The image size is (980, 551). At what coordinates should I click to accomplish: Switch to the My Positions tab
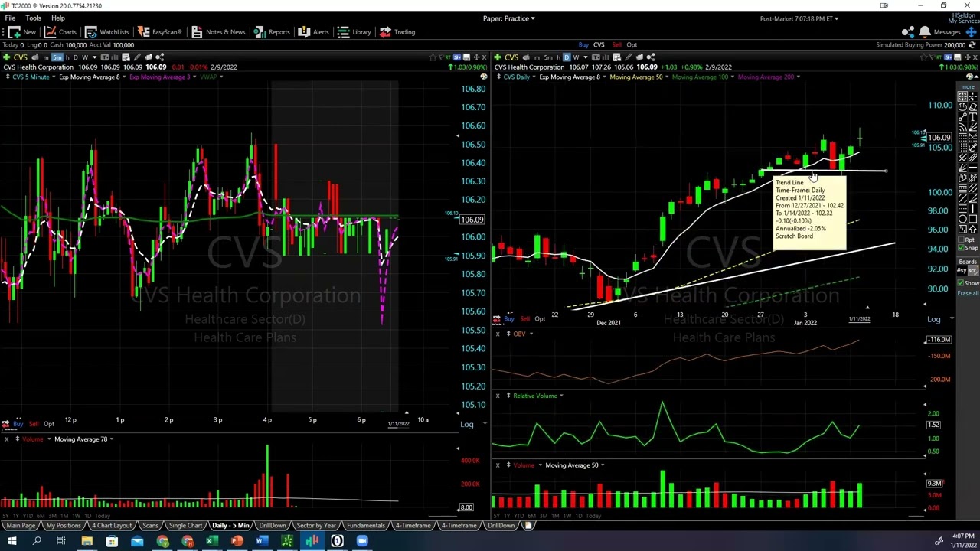[x=63, y=526]
